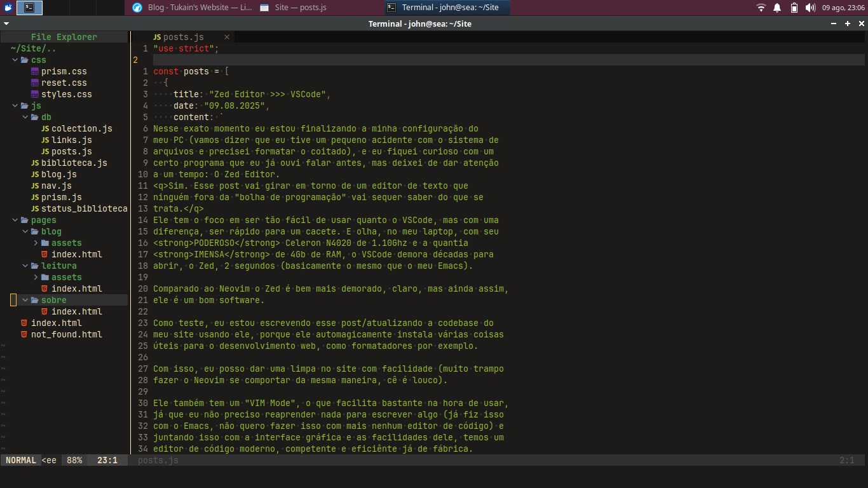868x488 pixels.
Task: Click the empty current line 2 in the editor
Action: [x=508, y=60]
